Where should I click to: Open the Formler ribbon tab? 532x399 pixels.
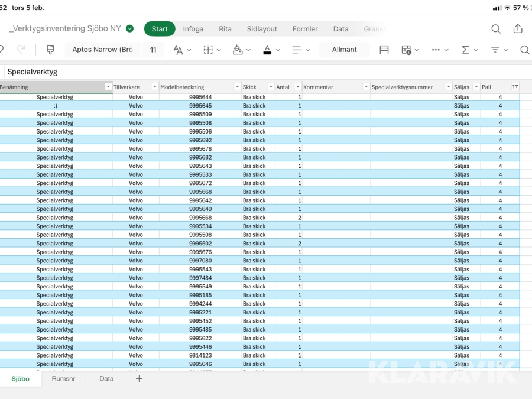[x=305, y=28]
